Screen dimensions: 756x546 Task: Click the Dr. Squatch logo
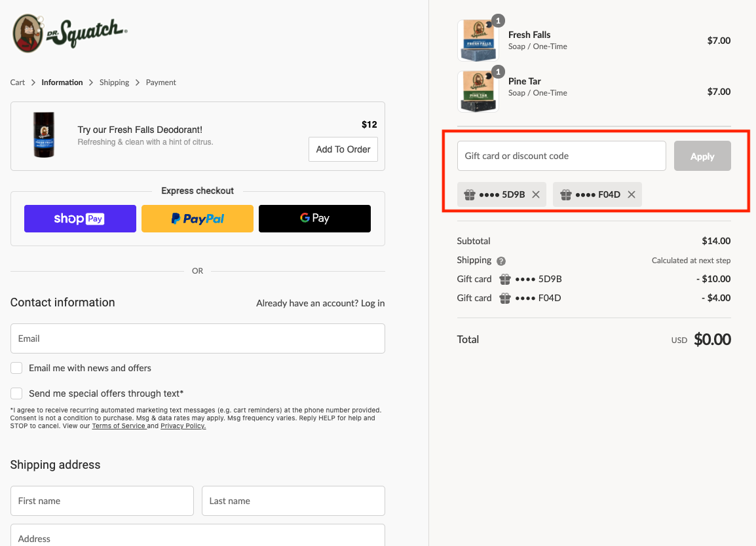70,33
